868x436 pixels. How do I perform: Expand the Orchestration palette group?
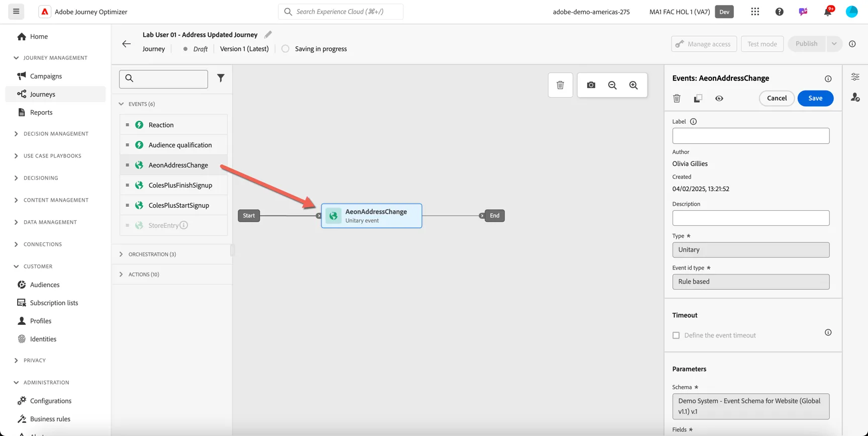pos(121,254)
